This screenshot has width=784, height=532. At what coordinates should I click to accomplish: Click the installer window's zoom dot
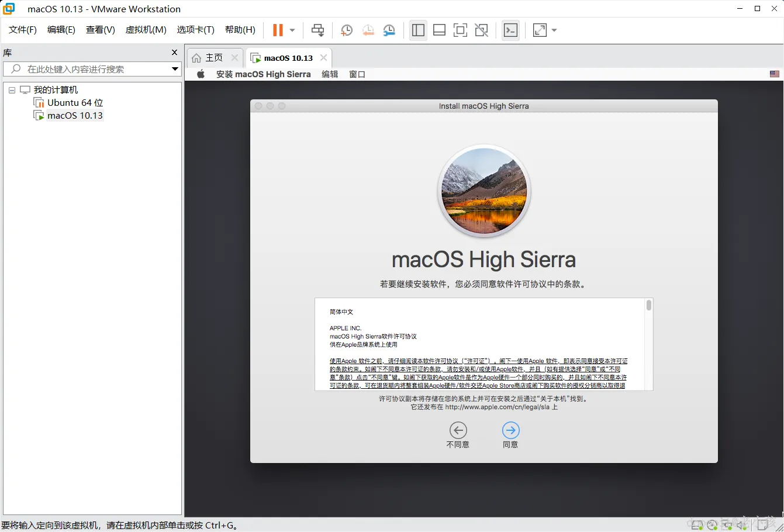[x=282, y=106]
